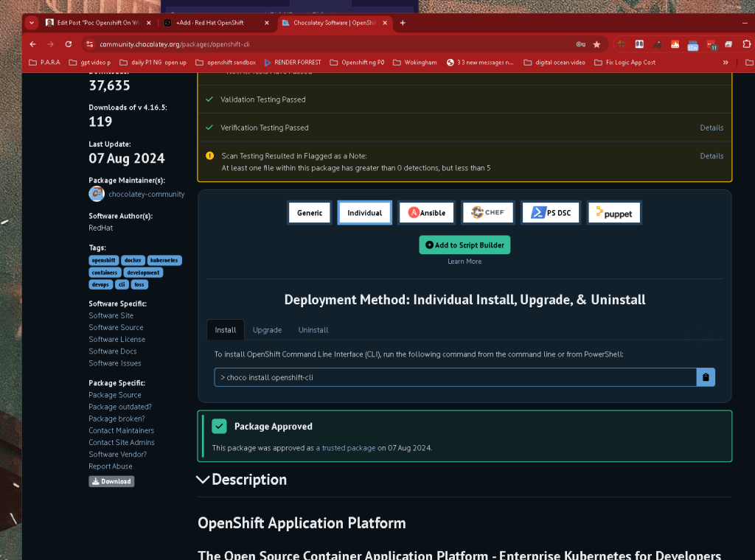Screen dimensions: 755x560
Task: Open the Software Vendor? link
Action: pos(117,455)
